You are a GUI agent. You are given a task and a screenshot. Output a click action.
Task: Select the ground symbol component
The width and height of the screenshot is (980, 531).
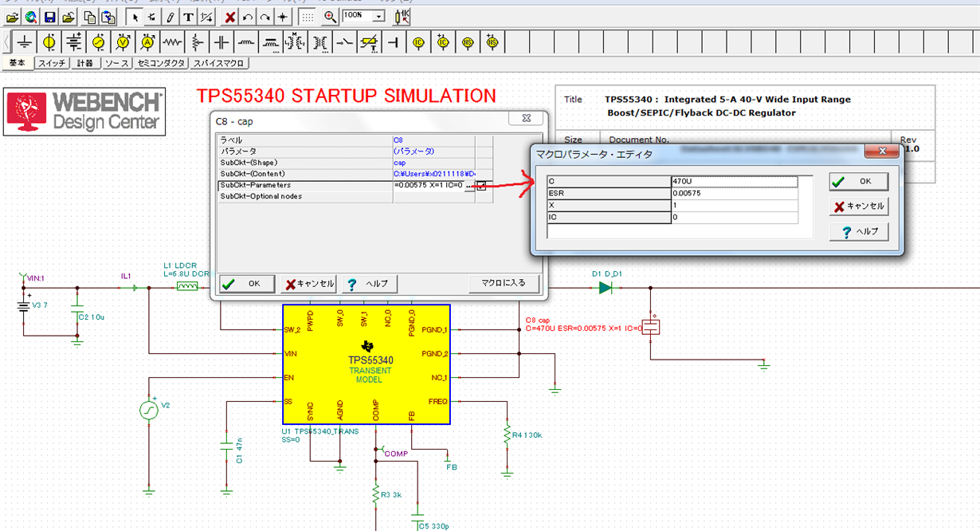25,42
